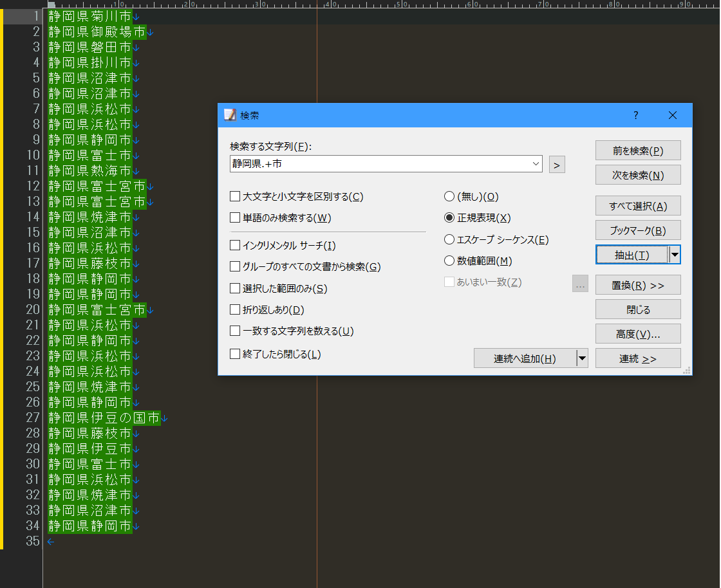721x588 pixels.
Task: Open the あいまい一致 options '...' button
Action: tap(580, 284)
